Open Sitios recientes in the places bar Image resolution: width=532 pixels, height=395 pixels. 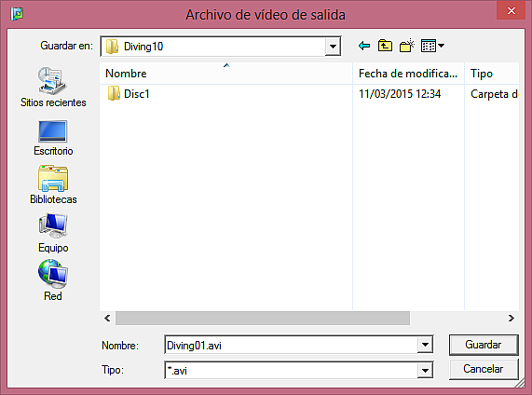[53, 88]
